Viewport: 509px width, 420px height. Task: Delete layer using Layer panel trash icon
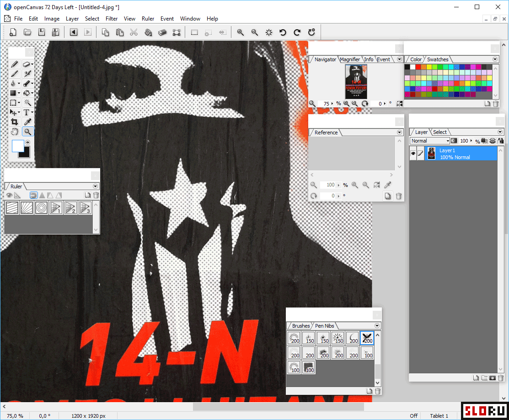[501, 378]
